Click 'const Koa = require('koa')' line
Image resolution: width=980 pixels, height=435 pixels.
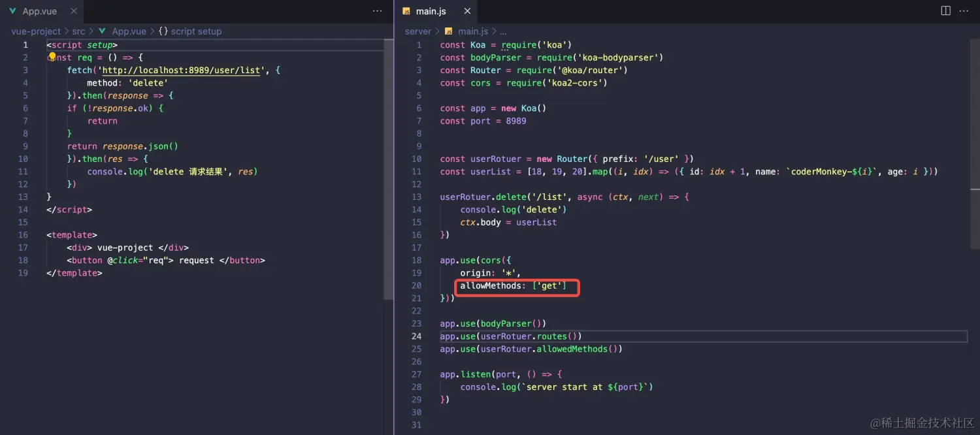(506, 44)
